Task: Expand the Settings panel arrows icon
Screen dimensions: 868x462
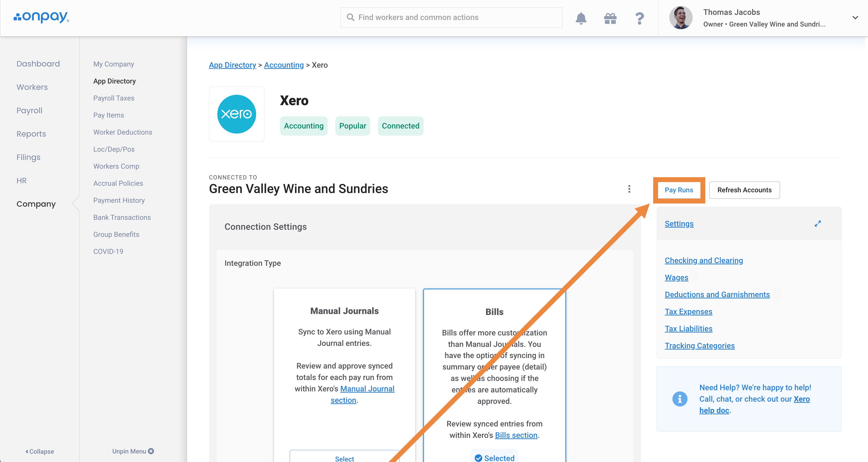Action: [818, 224]
